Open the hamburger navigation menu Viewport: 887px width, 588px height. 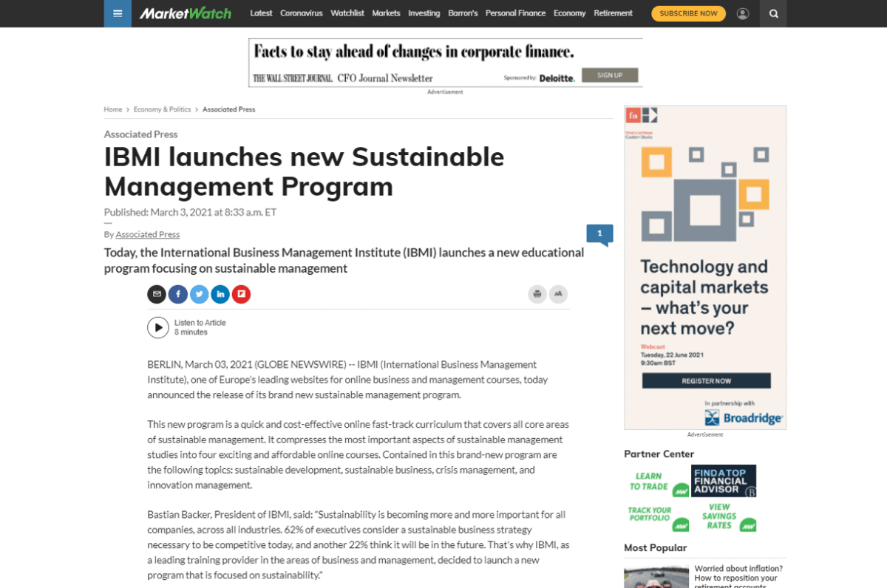(x=117, y=13)
